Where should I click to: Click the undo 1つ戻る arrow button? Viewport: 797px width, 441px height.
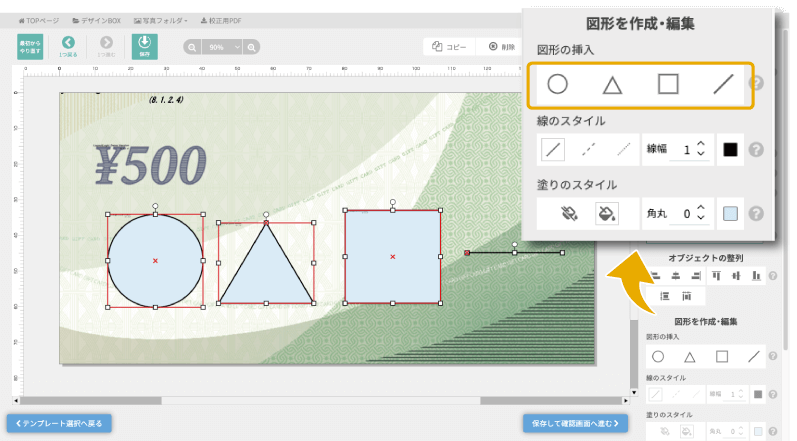tap(68, 46)
